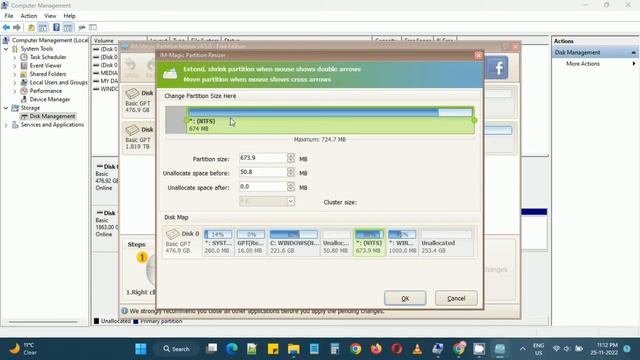640x360 pixels.
Task: Expand the Task Scheduler node
Action: coord(15,58)
